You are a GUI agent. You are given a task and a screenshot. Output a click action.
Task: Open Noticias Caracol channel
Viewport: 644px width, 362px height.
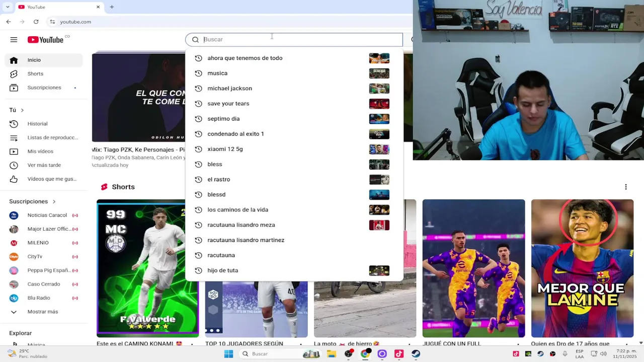click(x=44, y=215)
